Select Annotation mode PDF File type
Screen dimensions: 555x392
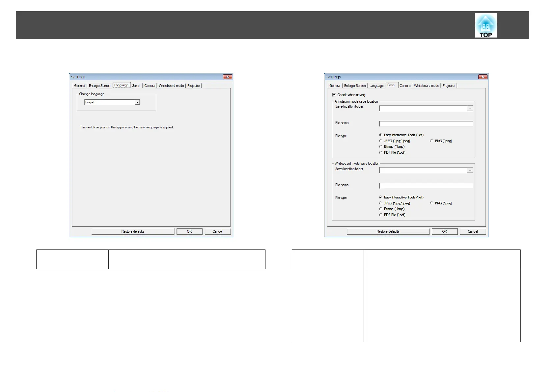click(x=381, y=152)
